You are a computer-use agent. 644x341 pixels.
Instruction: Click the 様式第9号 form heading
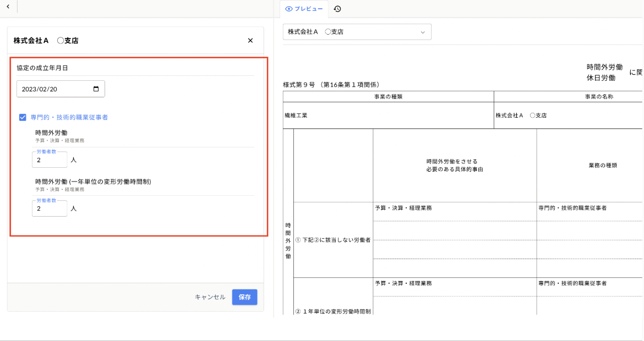[x=331, y=85]
